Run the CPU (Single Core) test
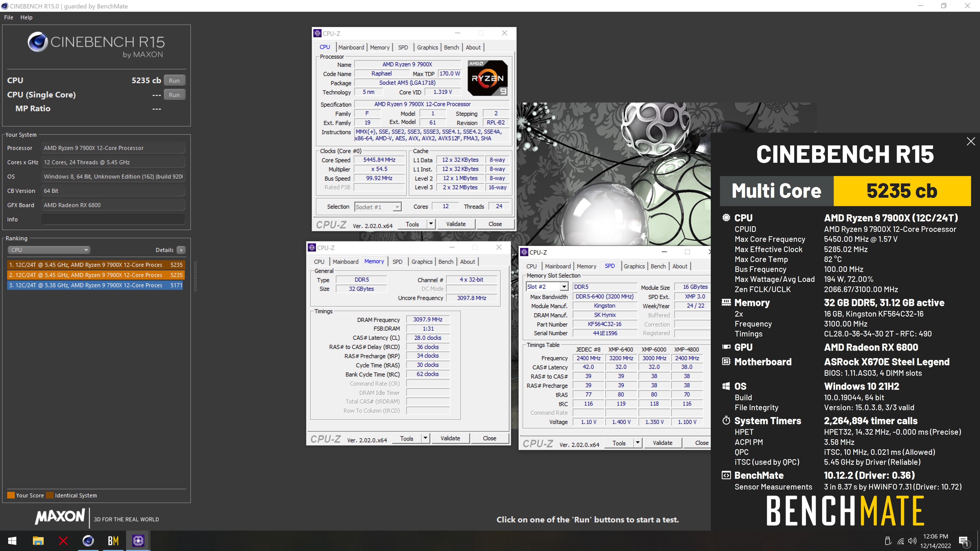980x551 pixels. pos(174,95)
